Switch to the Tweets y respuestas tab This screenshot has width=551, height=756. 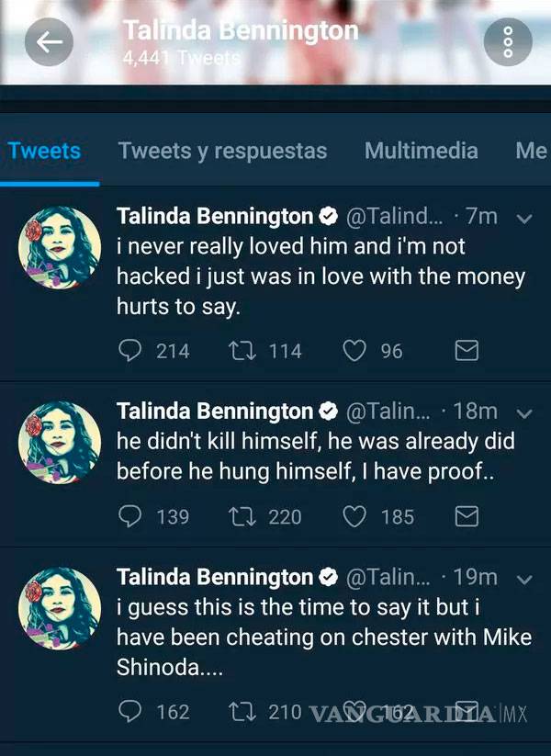coord(221,151)
